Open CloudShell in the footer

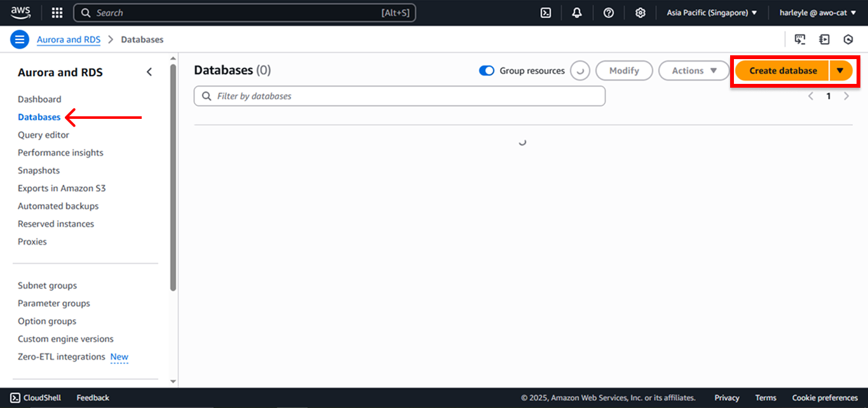[36, 398]
